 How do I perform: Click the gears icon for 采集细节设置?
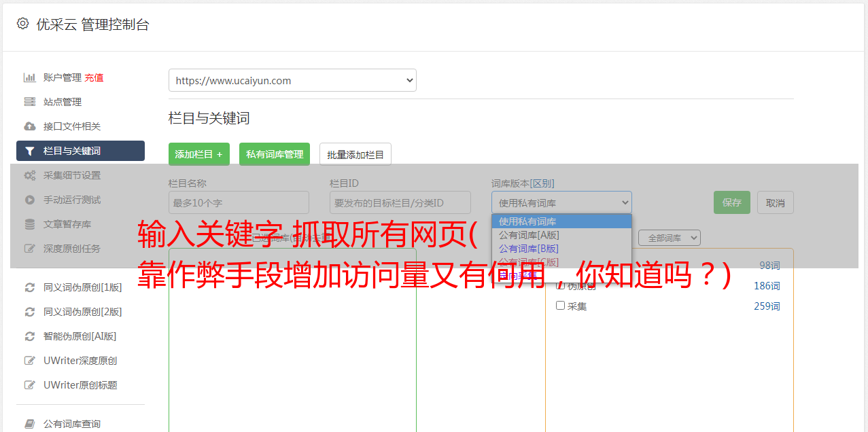tap(30, 175)
